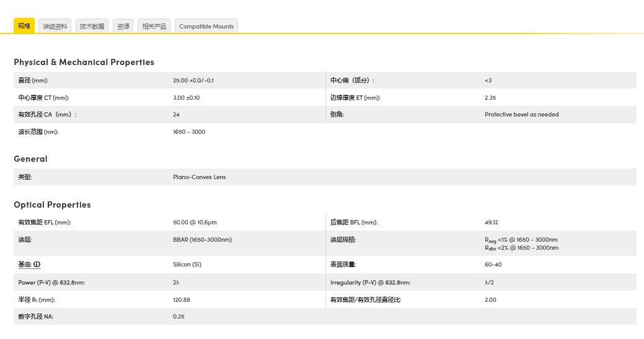Click the Plano-Convex Lens type value
The height and width of the screenshot is (339, 644).
[x=199, y=177]
